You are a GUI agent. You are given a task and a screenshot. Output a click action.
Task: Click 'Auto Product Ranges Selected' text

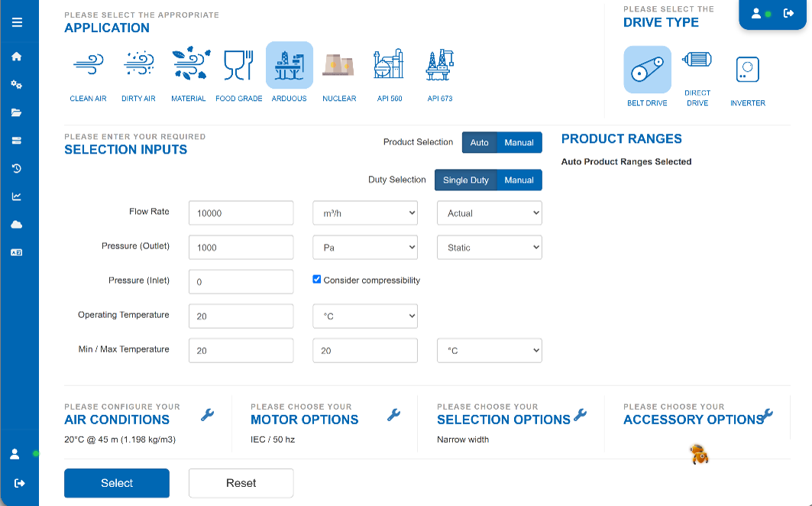pyautogui.click(x=626, y=162)
